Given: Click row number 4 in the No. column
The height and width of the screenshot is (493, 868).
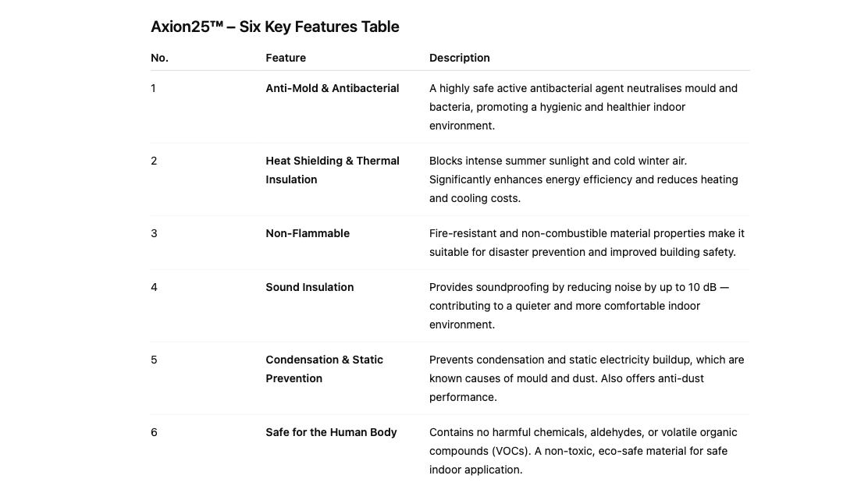Looking at the screenshot, I should point(154,287).
